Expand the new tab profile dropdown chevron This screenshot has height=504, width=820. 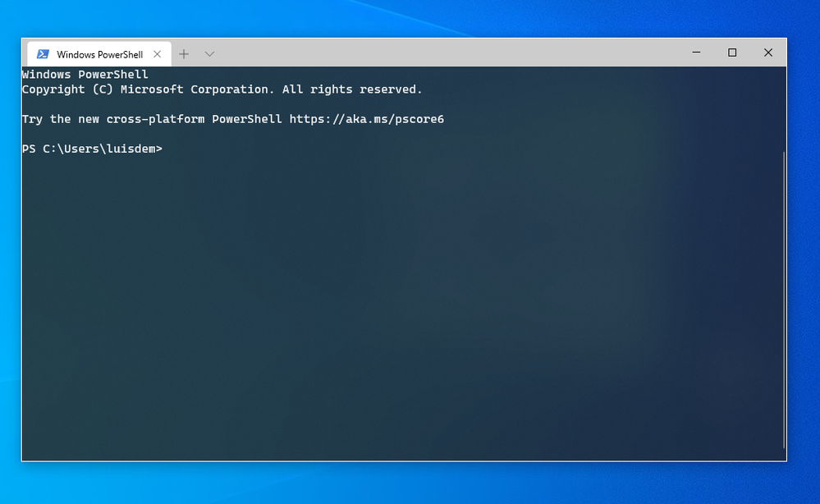point(209,54)
